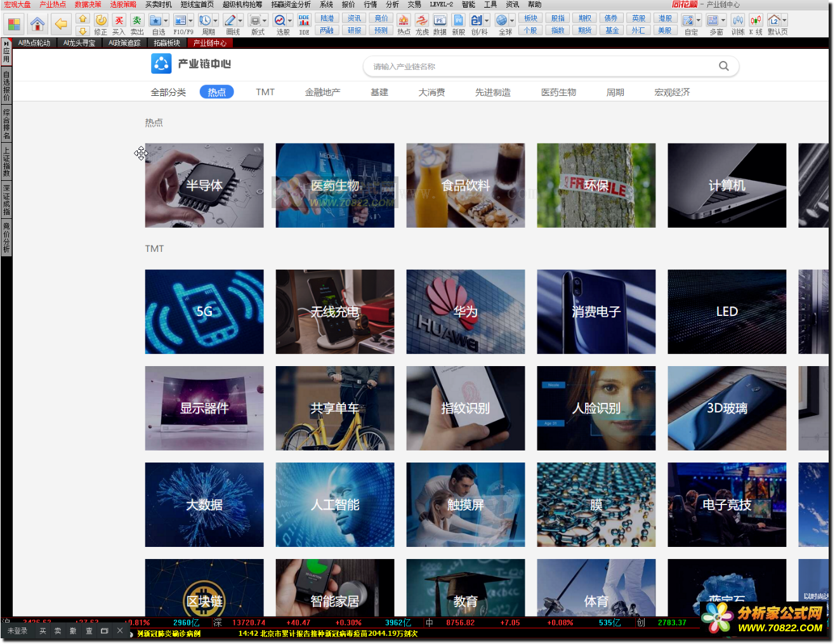
Task: Expand the 全球 dropdown arrow
Action: tap(512, 20)
